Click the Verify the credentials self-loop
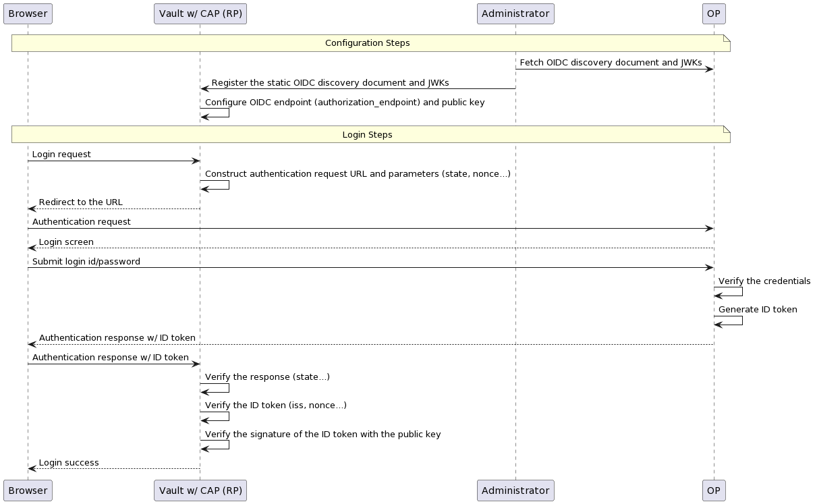Image resolution: width=815 pixels, height=504 pixels. tap(765, 281)
